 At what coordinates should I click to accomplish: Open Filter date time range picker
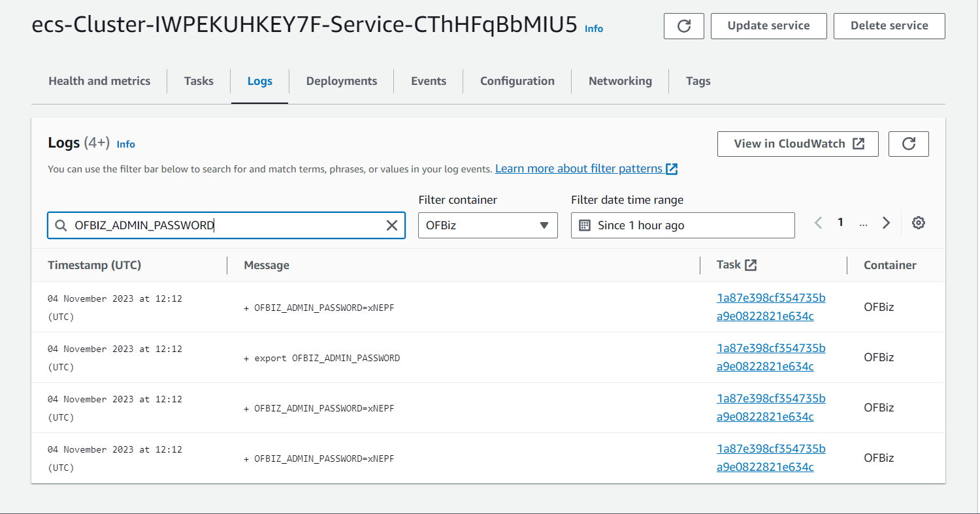click(683, 225)
